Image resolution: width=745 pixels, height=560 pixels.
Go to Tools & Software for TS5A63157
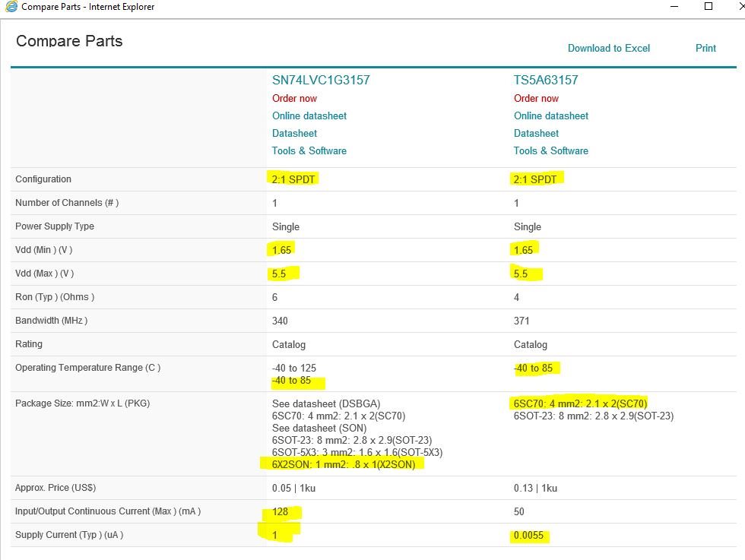(550, 150)
